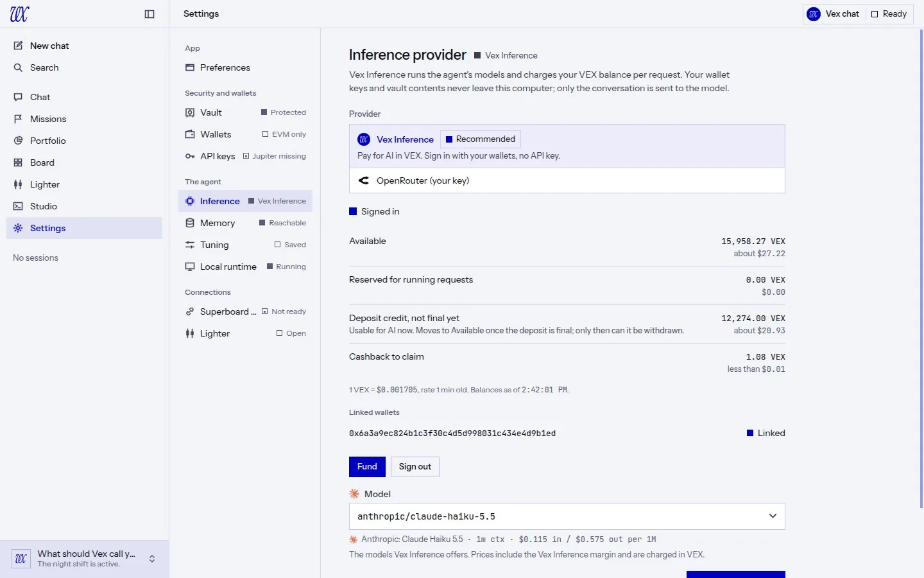Image resolution: width=924 pixels, height=578 pixels.
Task: Click the Sign out button
Action: point(415,467)
